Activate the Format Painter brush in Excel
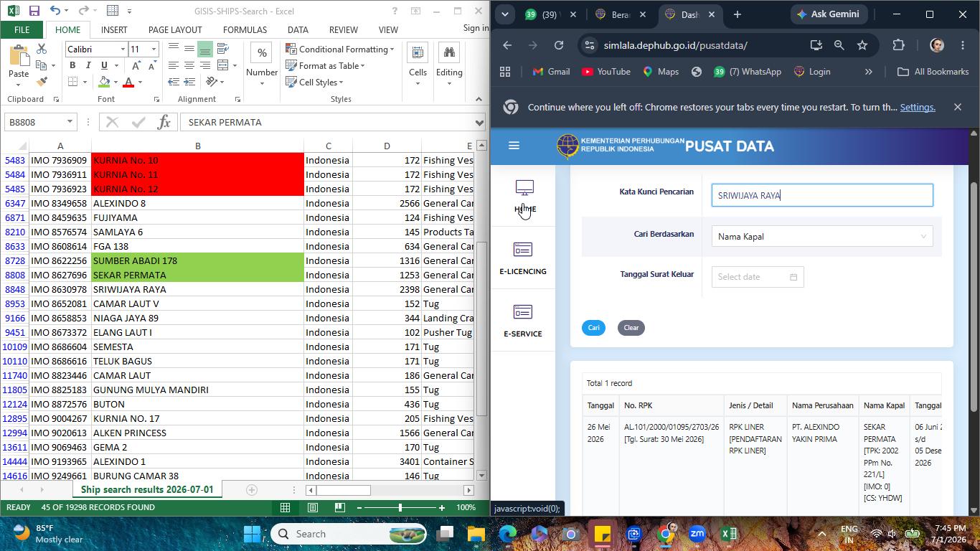The image size is (980, 551). pyautogui.click(x=42, y=82)
